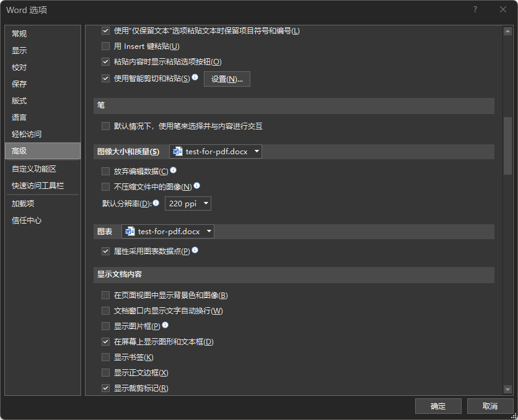The height and width of the screenshot is (420, 518).
Task: Click scrollbar up arrow
Action: (x=507, y=31)
